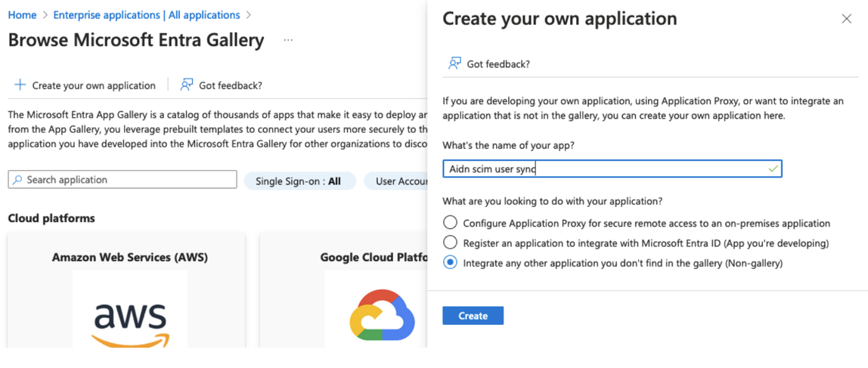This screenshot has width=868, height=368.
Task: Select Integrate any other application (Non-gallery) option
Action: (451, 263)
